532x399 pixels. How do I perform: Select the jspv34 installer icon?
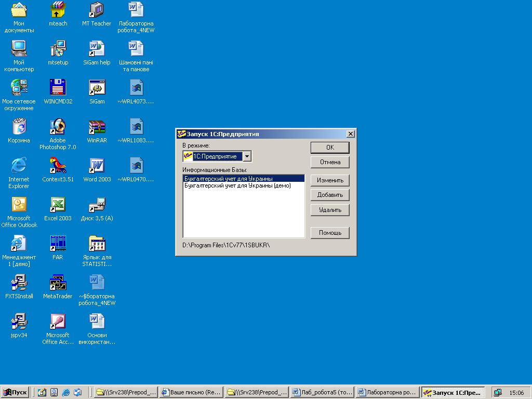pos(19,322)
